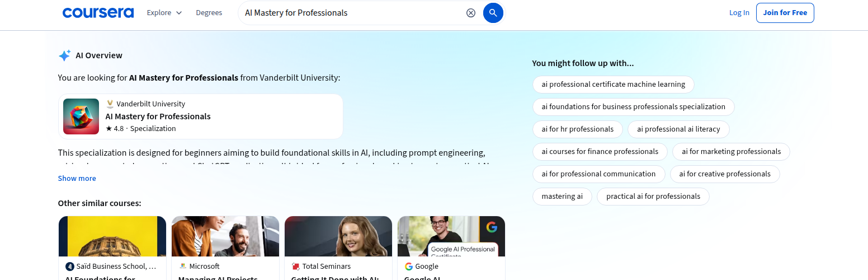Click the Google provider name text
Image resolution: width=868 pixels, height=280 pixels.
click(x=427, y=267)
